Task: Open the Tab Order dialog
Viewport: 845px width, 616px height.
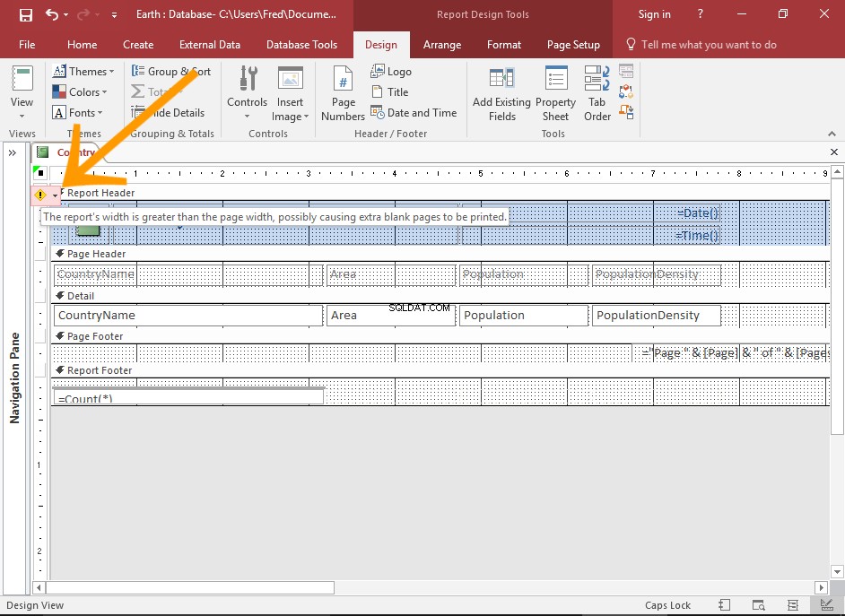Action: tap(597, 92)
